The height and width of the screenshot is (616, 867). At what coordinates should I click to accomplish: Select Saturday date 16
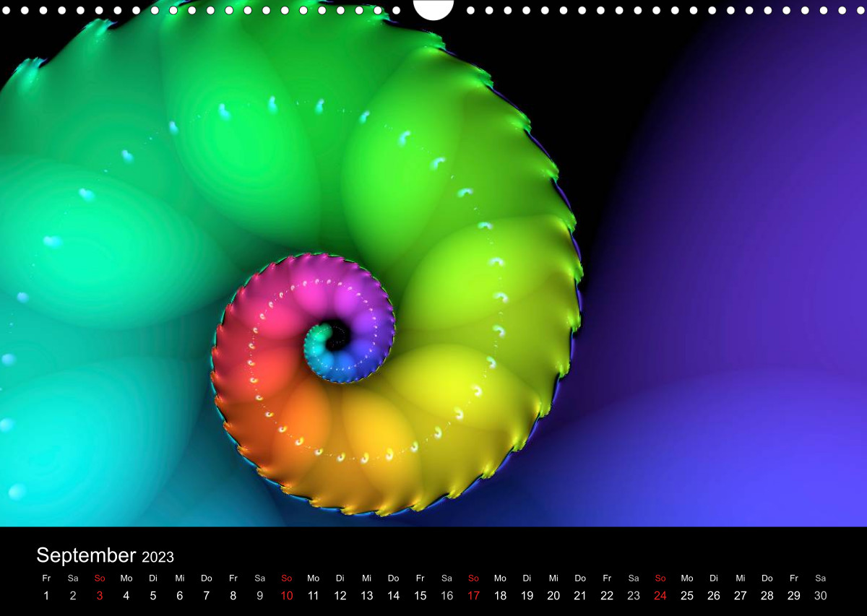[x=447, y=596]
